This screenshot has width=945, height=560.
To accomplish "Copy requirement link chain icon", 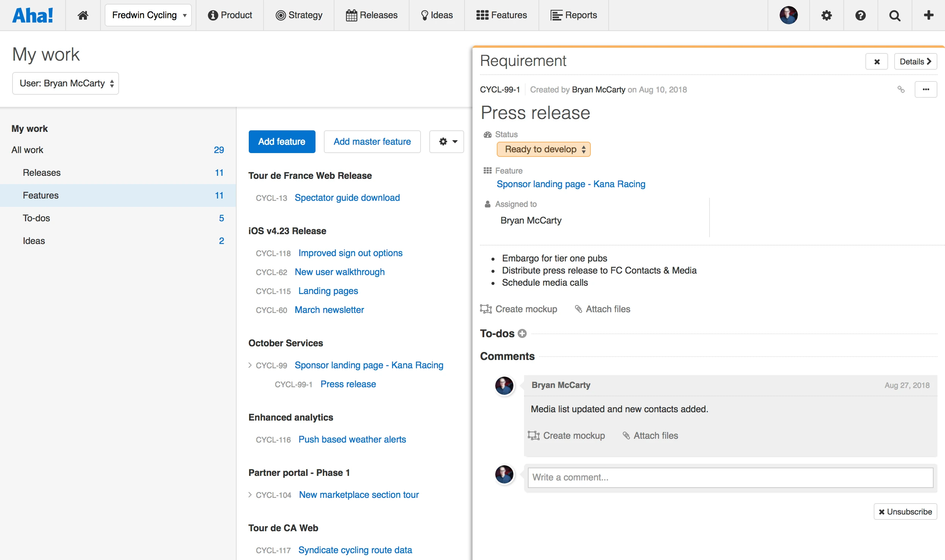I will pyautogui.click(x=901, y=89).
